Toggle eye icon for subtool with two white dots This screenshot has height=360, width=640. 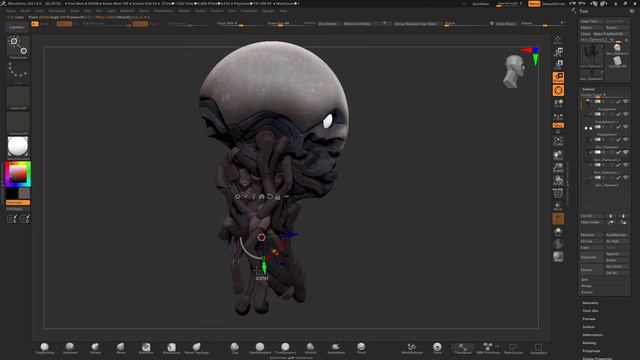click(626, 127)
